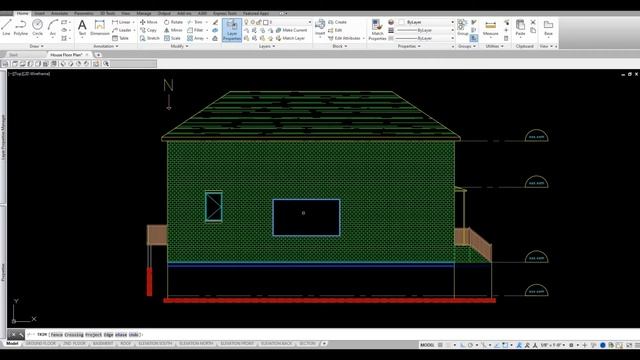Viewport: 640px width, 360px height.
Task: Open the layer selection dropdown
Action: tap(277, 22)
